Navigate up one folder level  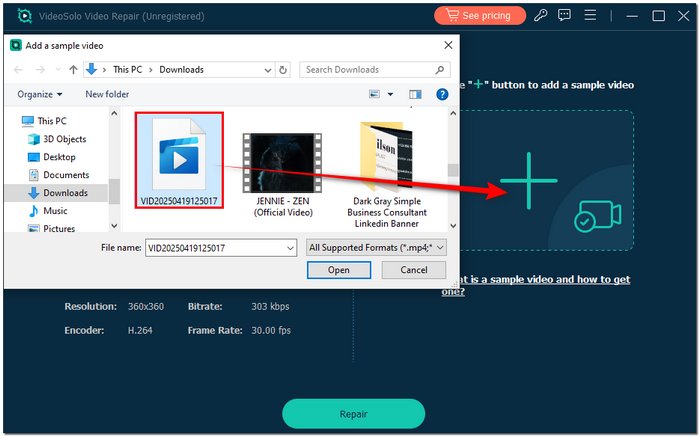pos(73,70)
